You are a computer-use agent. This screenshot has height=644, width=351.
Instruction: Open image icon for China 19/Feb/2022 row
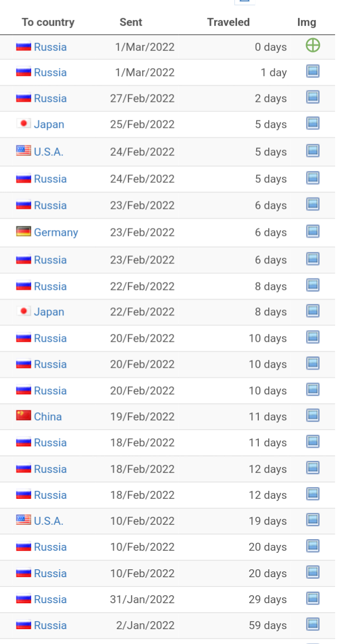click(313, 416)
